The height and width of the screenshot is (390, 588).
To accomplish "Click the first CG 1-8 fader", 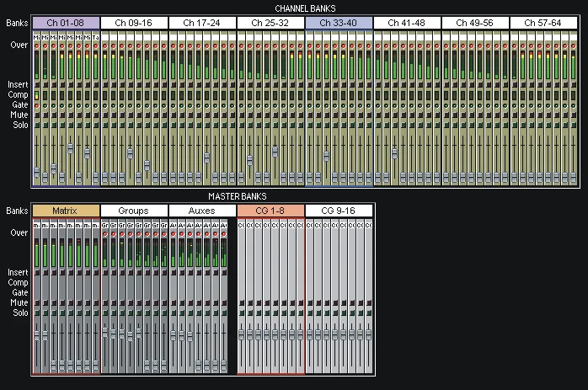I will click(x=242, y=334).
